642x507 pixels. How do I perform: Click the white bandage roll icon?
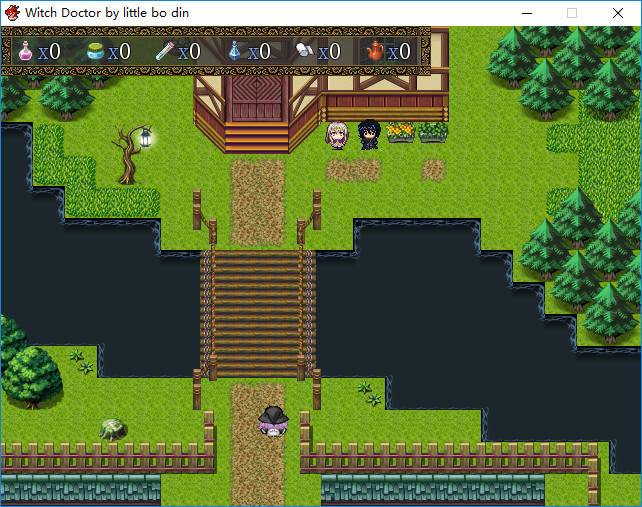[305, 51]
